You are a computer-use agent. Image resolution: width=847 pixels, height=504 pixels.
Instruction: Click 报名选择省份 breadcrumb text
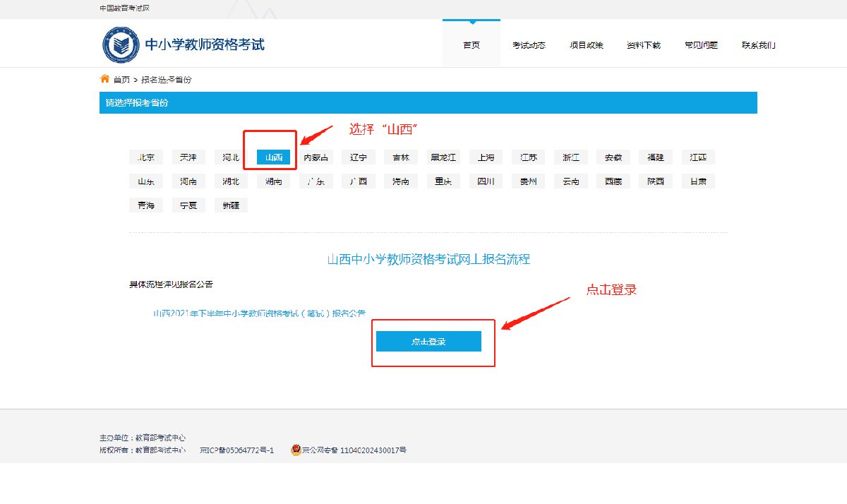pos(166,80)
